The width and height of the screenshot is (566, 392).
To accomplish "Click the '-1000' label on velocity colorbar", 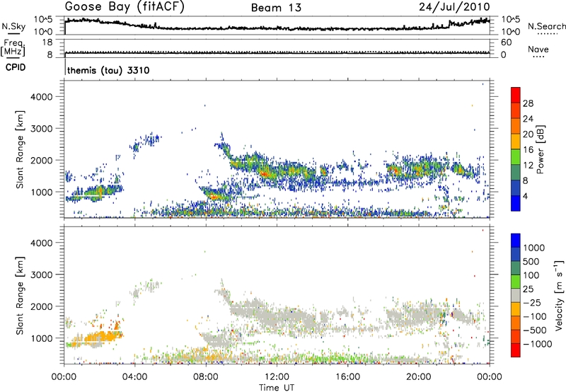I will (537, 344).
